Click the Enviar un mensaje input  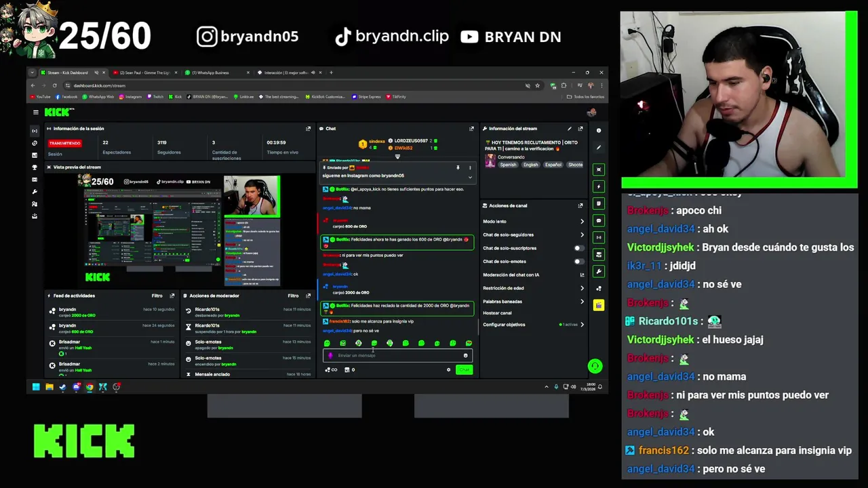397,355
